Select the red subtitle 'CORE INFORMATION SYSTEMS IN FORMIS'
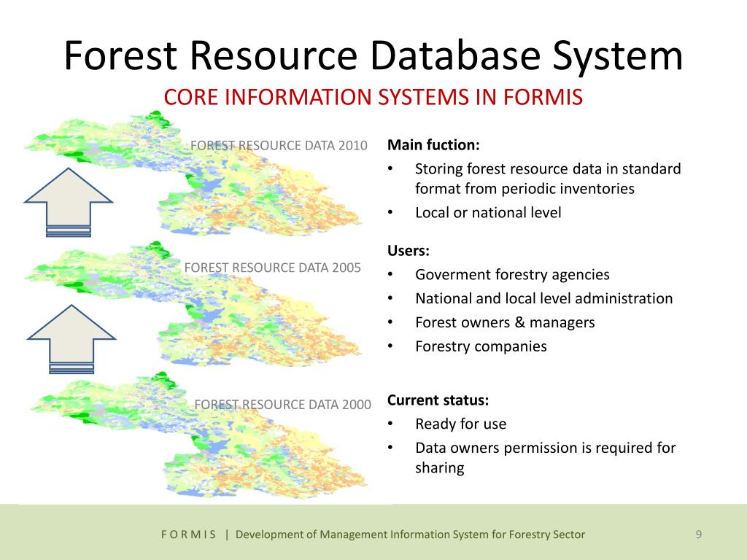 point(373,97)
